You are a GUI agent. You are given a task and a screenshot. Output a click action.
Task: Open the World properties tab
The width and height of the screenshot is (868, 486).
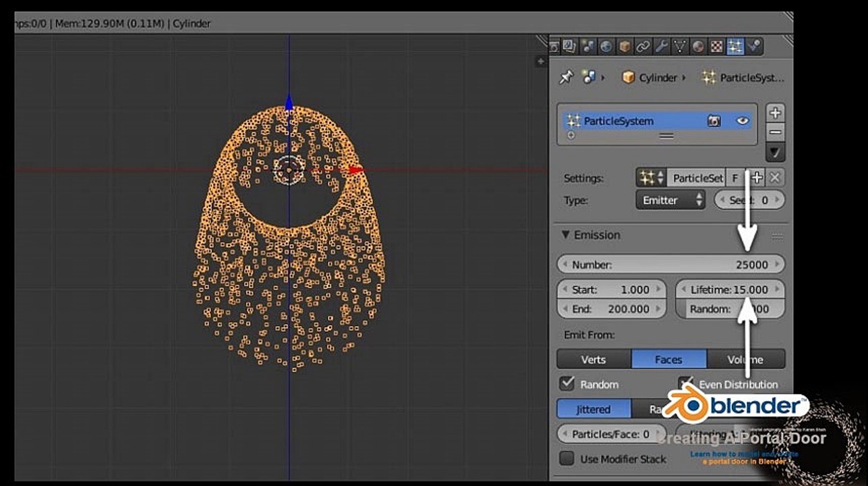[x=606, y=46]
